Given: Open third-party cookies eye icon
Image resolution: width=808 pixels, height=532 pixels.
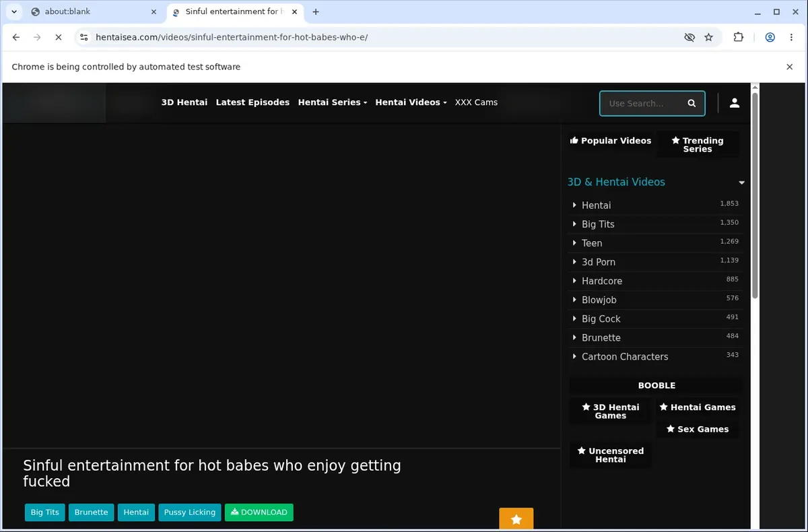Looking at the screenshot, I should [x=689, y=37].
